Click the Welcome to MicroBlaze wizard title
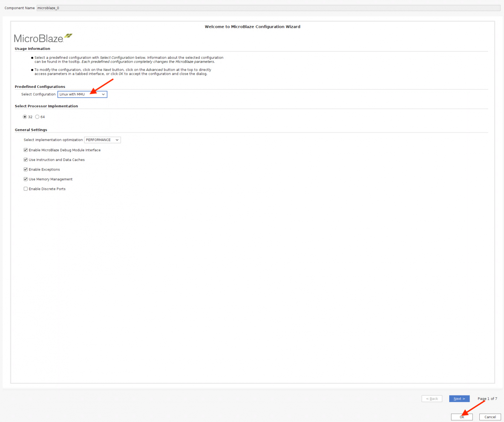The width and height of the screenshot is (504, 422). [x=252, y=27]
